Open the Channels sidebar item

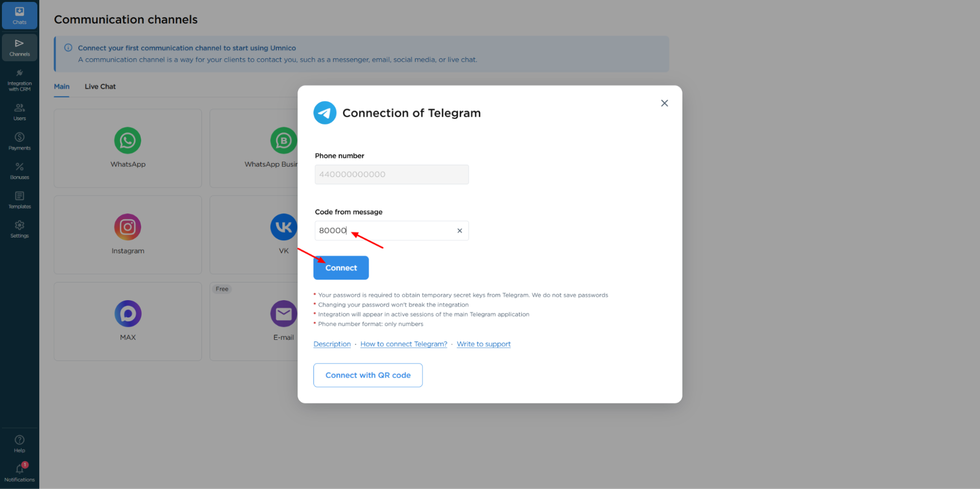pyautogui.click(x=20, y=47)
